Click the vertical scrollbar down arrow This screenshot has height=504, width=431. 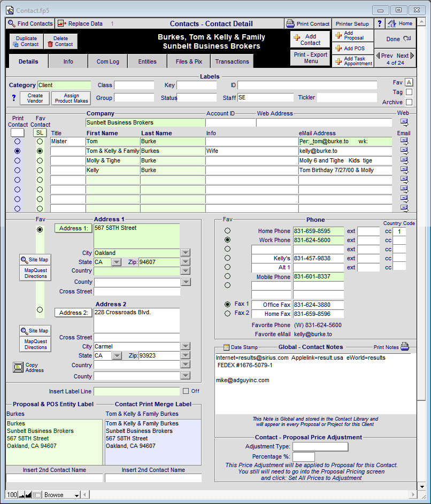tap(421, 486)
